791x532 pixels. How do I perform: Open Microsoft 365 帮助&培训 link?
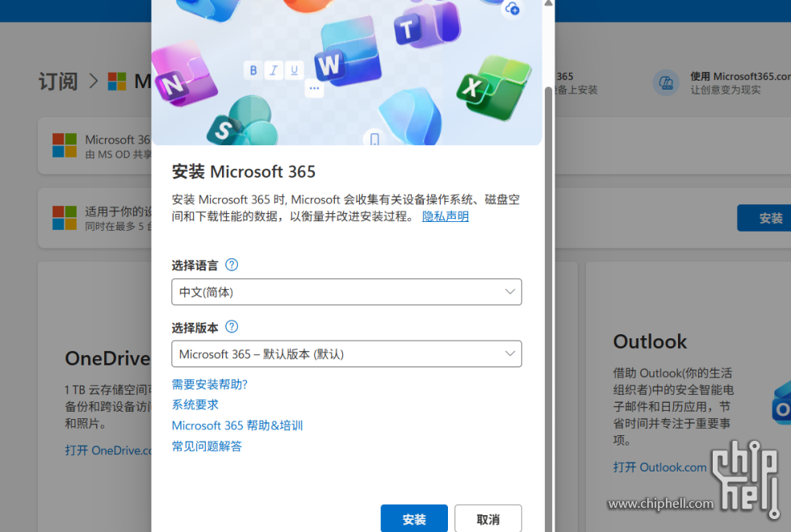coord(237,425)
